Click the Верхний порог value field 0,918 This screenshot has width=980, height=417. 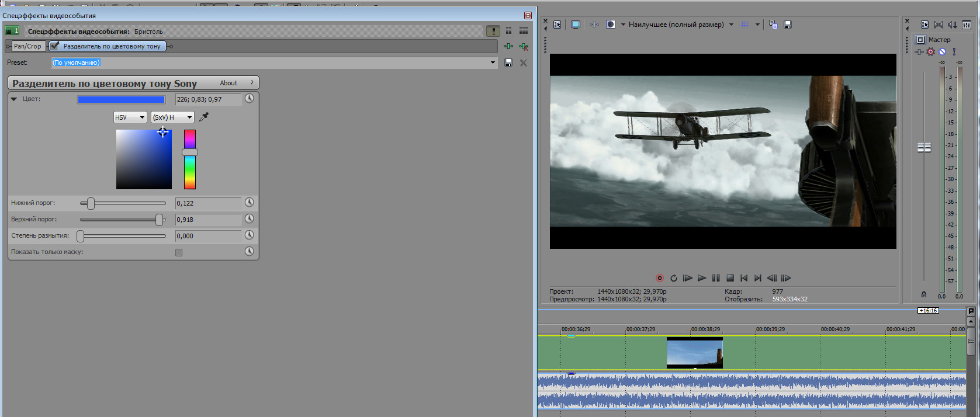[x=208, y=220]
